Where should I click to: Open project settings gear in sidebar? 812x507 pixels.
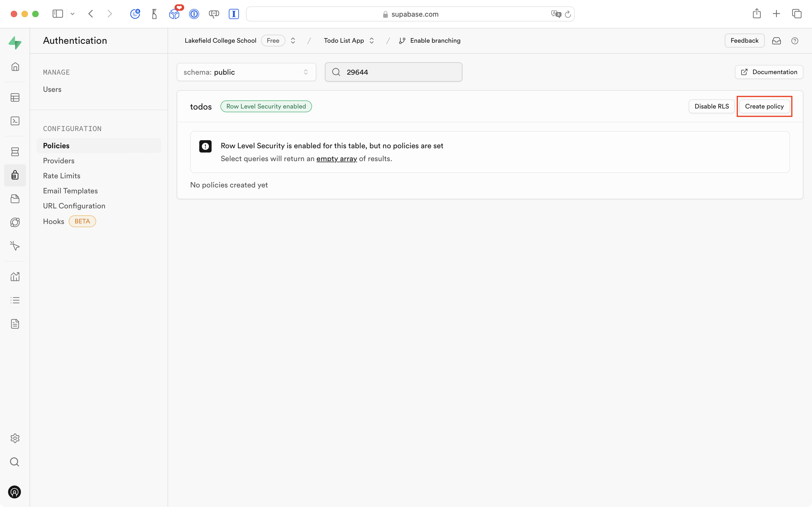[x=15, y=438]
